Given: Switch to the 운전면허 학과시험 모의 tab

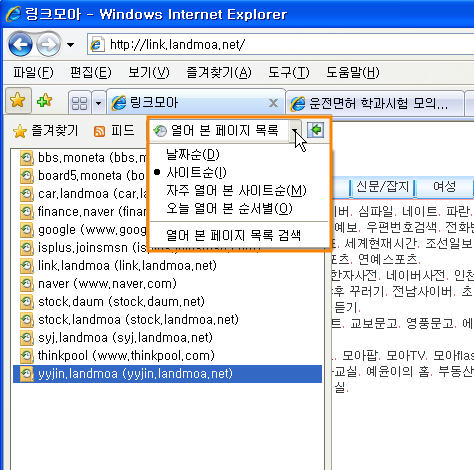Looking at the screenshot, I should 375,103.
